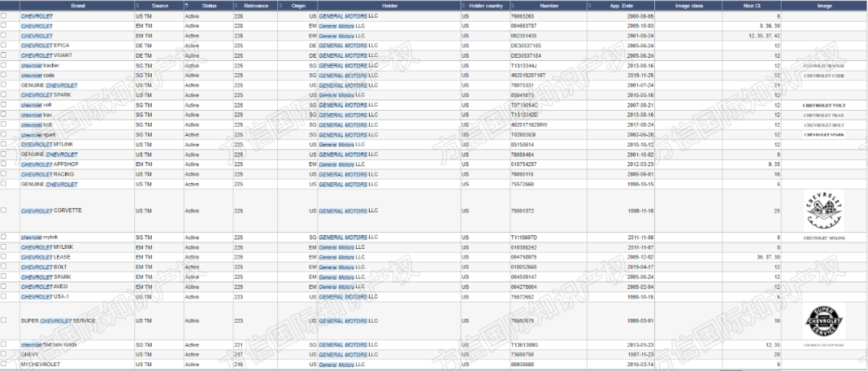Select trademark number 018052668
This screenshot has height=371, width=868.
[523, 267]
